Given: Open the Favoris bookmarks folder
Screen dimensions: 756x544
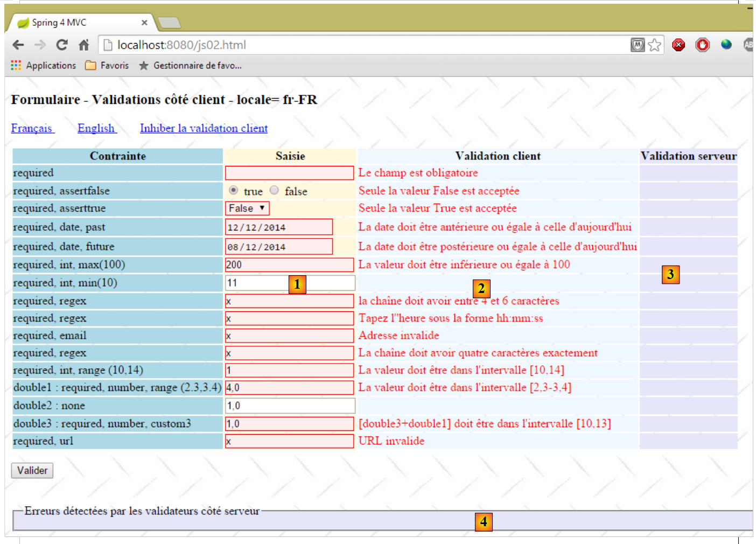Looking at the screenshot, I should click(107, 65).
